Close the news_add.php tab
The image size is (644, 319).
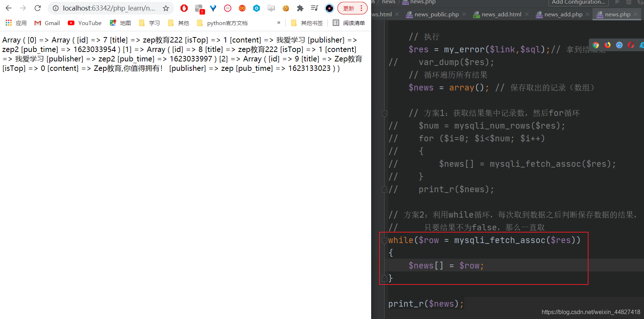587,14
